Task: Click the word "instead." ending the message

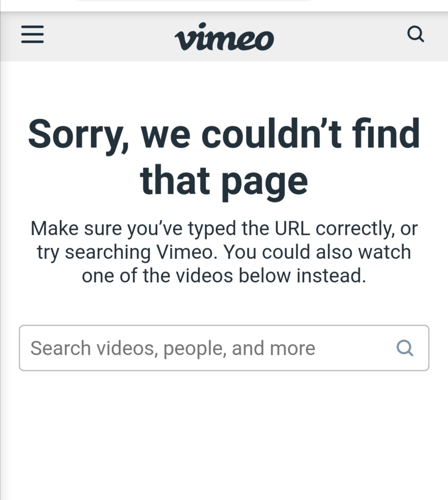Action: click(331, 276)
